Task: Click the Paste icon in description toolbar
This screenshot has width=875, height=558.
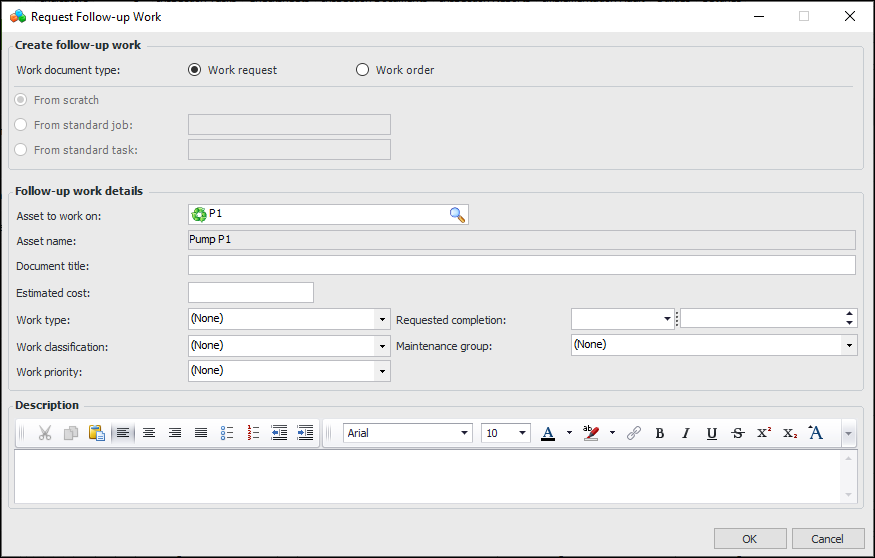Action: coord(97,433)
